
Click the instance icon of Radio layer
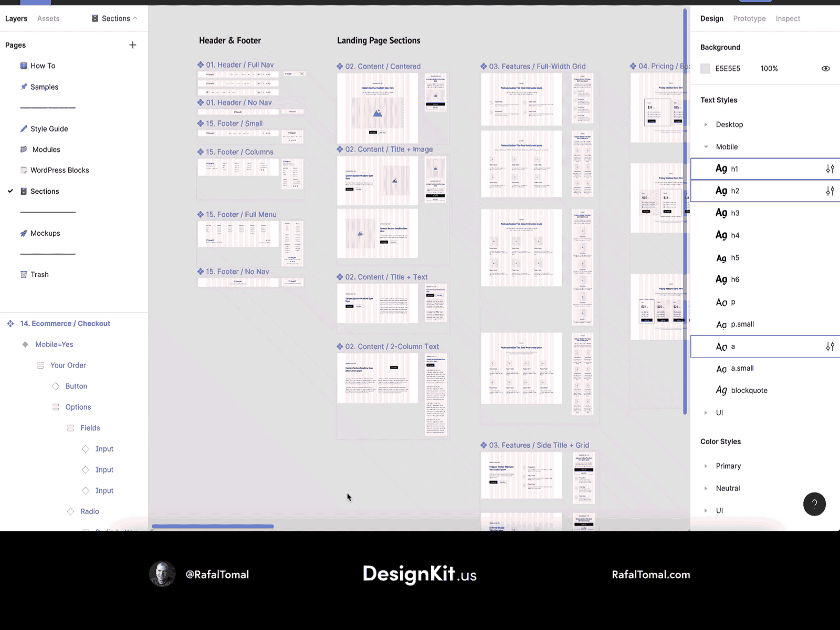70,511
